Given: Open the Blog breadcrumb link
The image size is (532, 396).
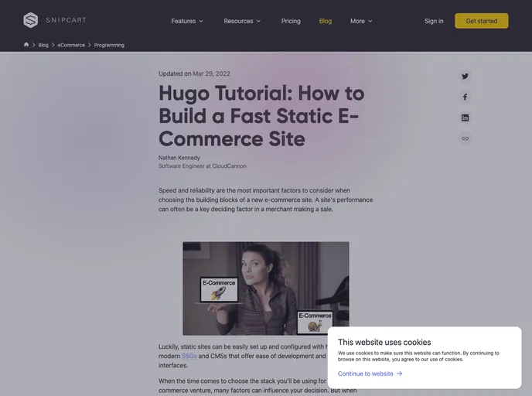Looking at the screenshot, I should point(43,45).
